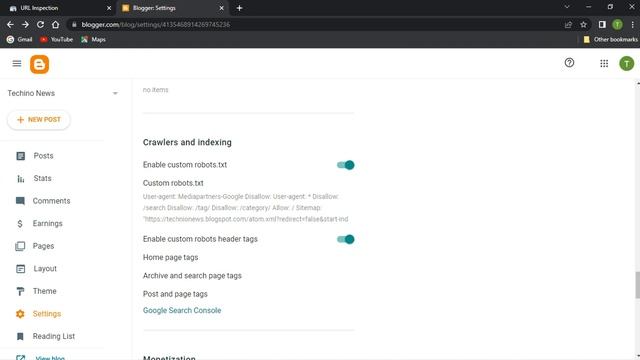This screenshot has width=640, height=360.
Task: Click the Pages icon in sidebar
Action: [x=20, y=246]
